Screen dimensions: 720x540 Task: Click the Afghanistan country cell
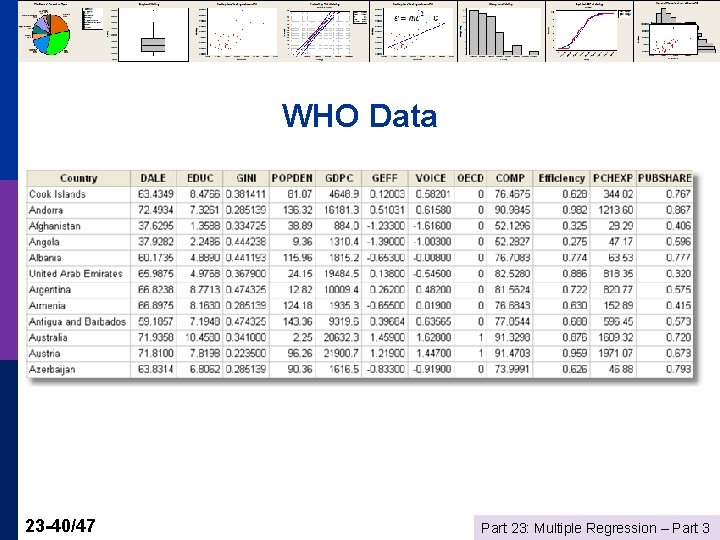(x=79, y=226)
